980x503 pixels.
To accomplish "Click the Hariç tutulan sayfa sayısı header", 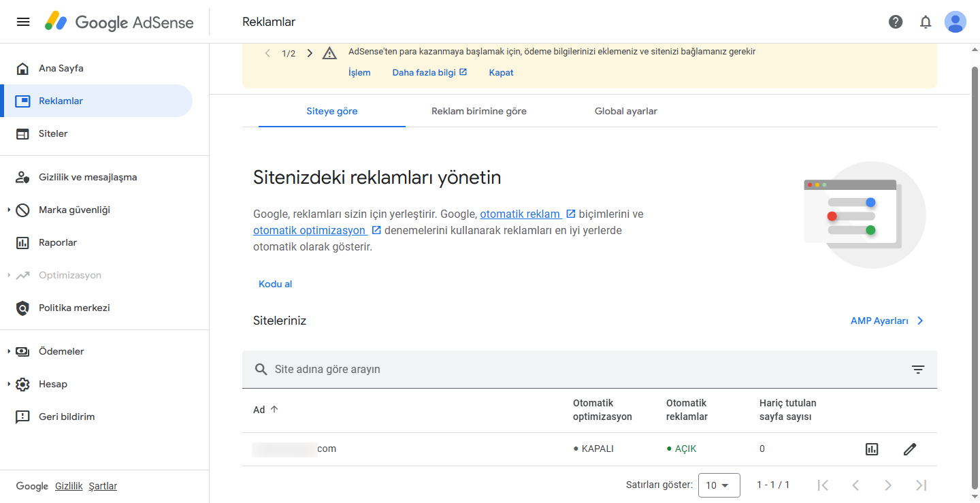I will tap(788, 410).
